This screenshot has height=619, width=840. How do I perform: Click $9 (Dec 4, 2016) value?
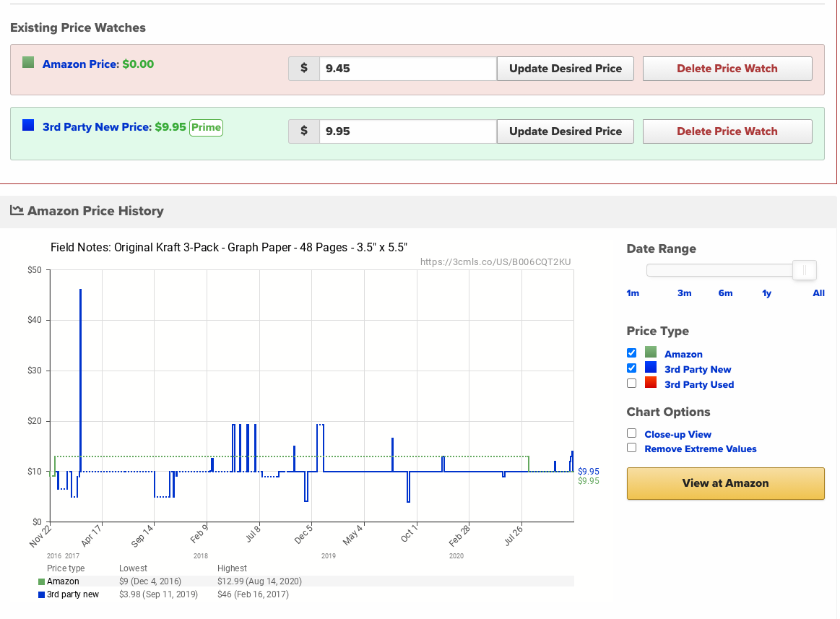coord(150,581)
